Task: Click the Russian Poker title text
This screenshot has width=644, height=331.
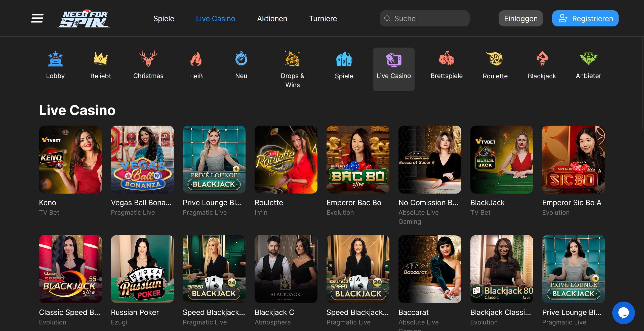Action: [135, 312]
